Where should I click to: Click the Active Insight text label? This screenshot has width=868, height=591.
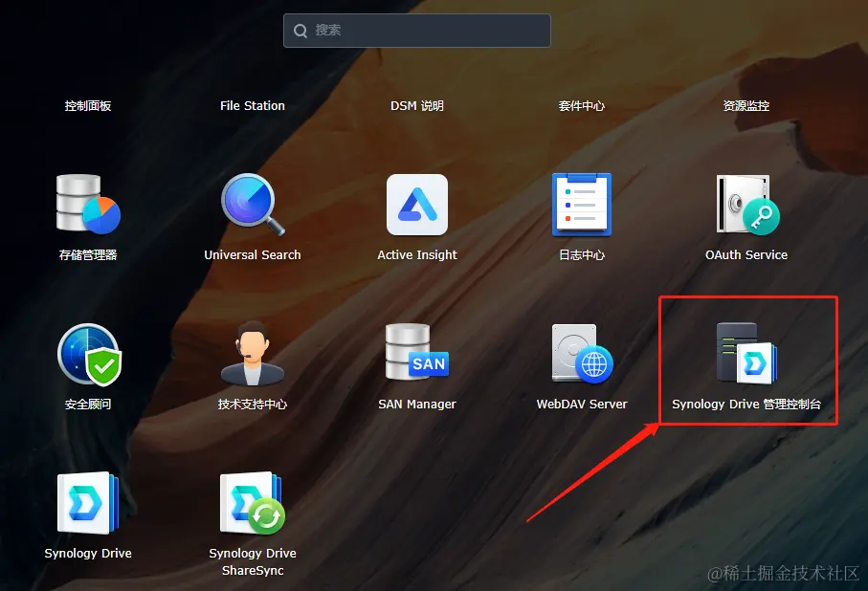click(417, 255)
